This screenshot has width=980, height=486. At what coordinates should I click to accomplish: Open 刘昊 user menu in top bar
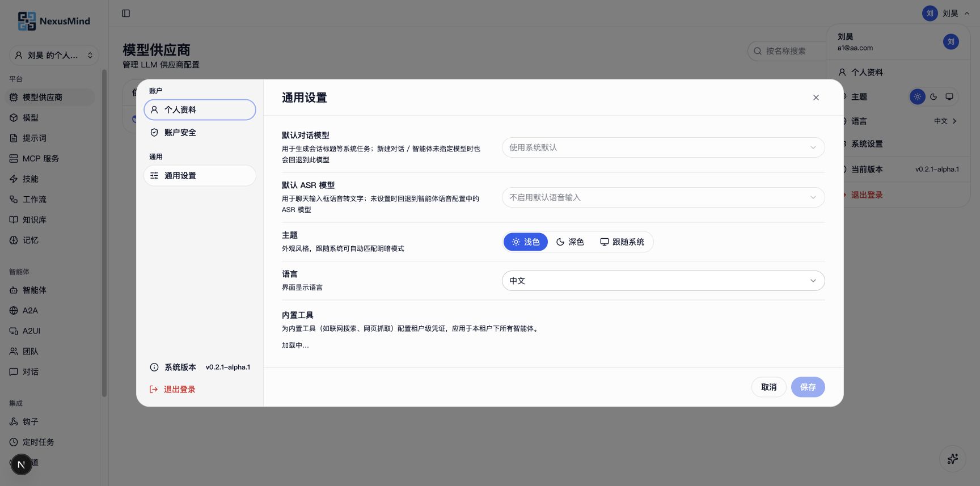click(x=946, y=13)
